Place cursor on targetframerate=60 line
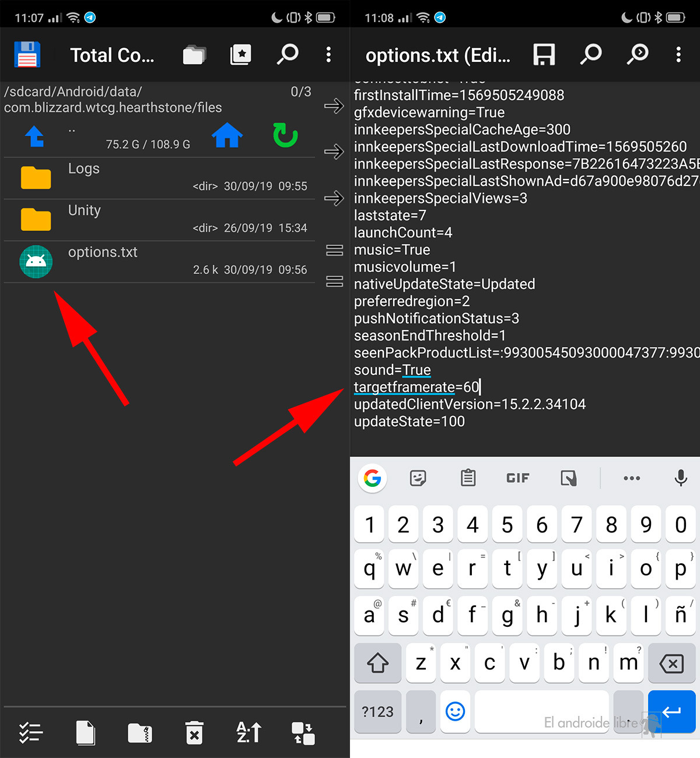700x758 pixels. 416,387
